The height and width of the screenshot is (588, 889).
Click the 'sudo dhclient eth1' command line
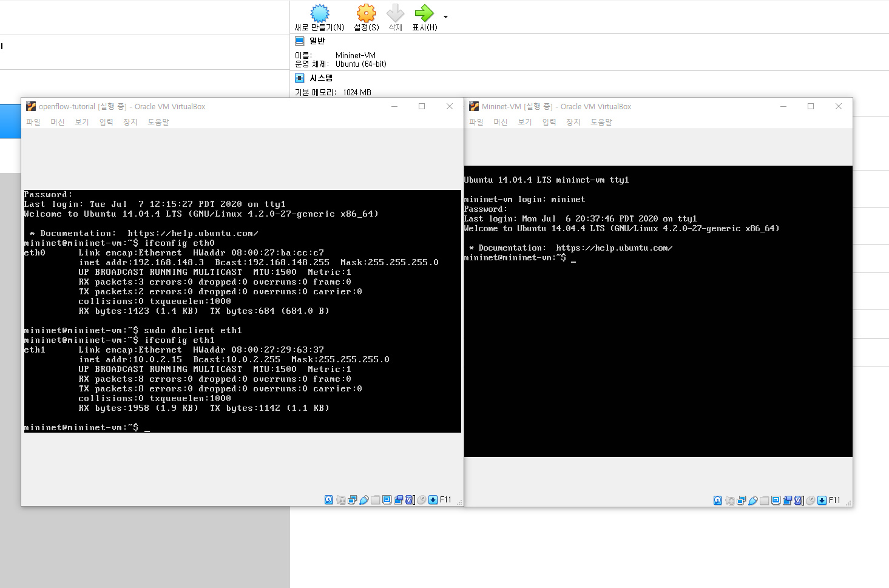coord(133,331)
